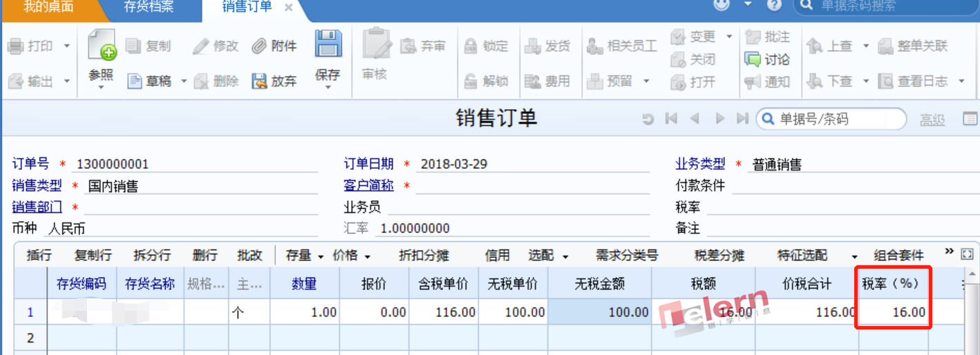
Task: Click the refresh/undo arrow beside navigation
Action: 648,119
